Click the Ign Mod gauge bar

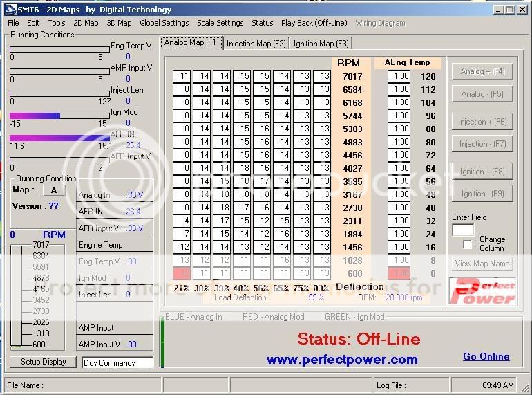click(x=59, y=116)
